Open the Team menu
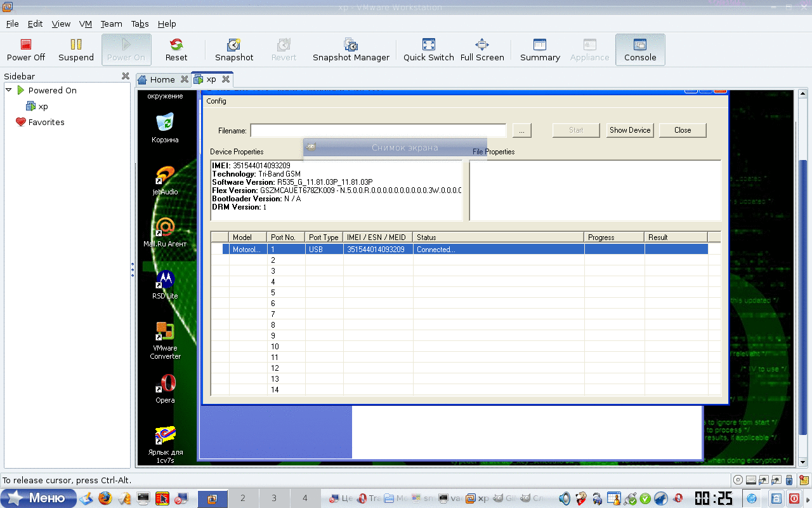 pyautogui.click(x=111, y=23)
